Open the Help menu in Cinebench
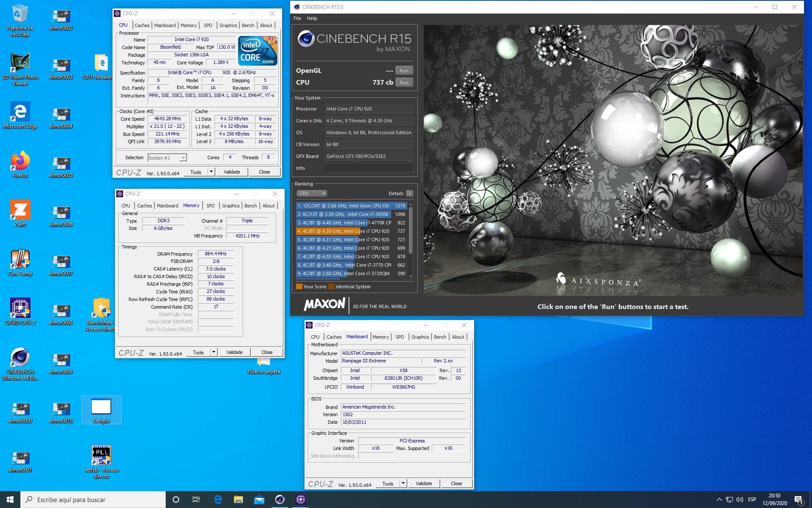This screenshot has height=508, width=812. (312, 18)
